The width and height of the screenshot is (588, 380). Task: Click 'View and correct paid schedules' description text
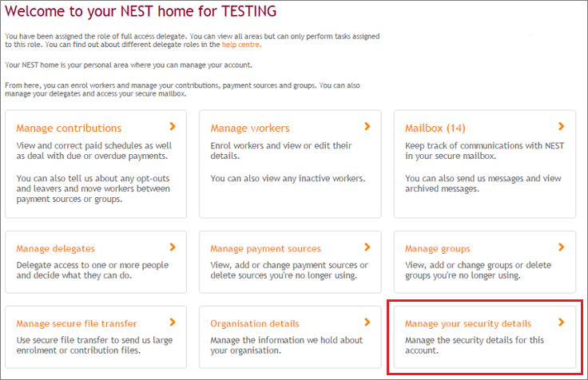point(93,151)
